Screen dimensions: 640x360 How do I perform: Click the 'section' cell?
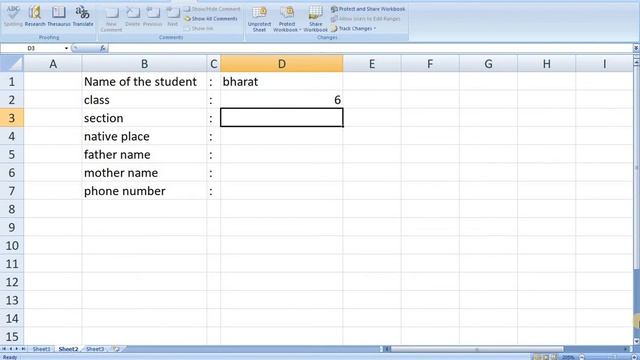click(x=144, y=118)
